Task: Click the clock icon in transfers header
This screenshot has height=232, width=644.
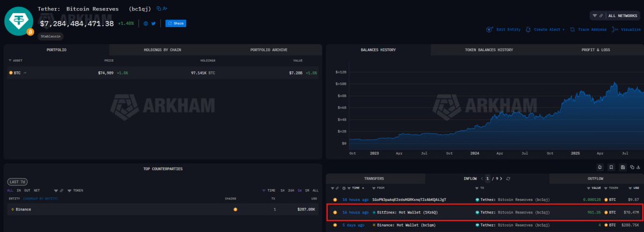Action: pyautogui.click(x=344, y=188)
